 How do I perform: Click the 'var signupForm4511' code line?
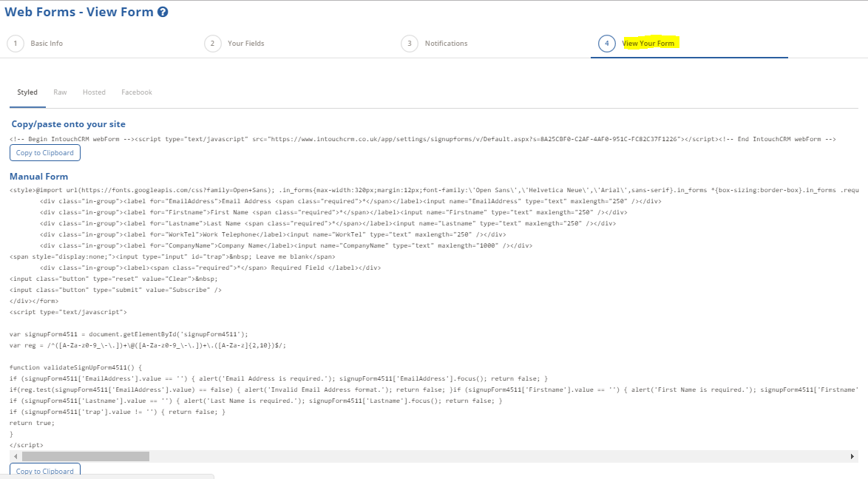(129, 334)
